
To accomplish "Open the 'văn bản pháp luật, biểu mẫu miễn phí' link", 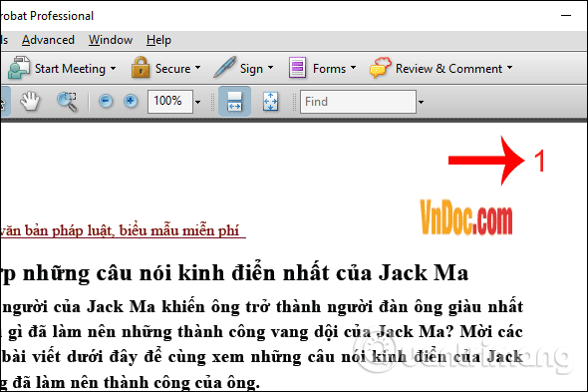I will [x=123, y=230].
